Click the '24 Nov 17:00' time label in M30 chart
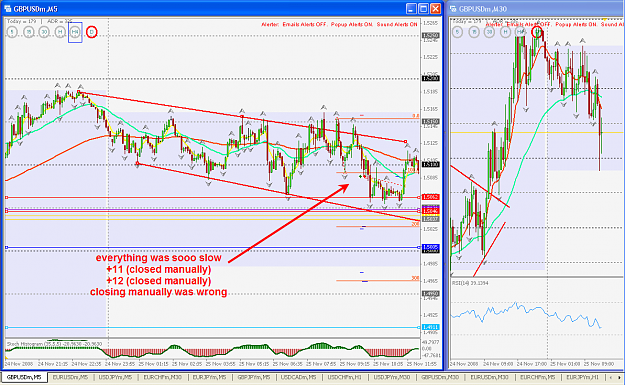Image resolution: width=625 pixels, height=385 pixels. click(532, 364)
